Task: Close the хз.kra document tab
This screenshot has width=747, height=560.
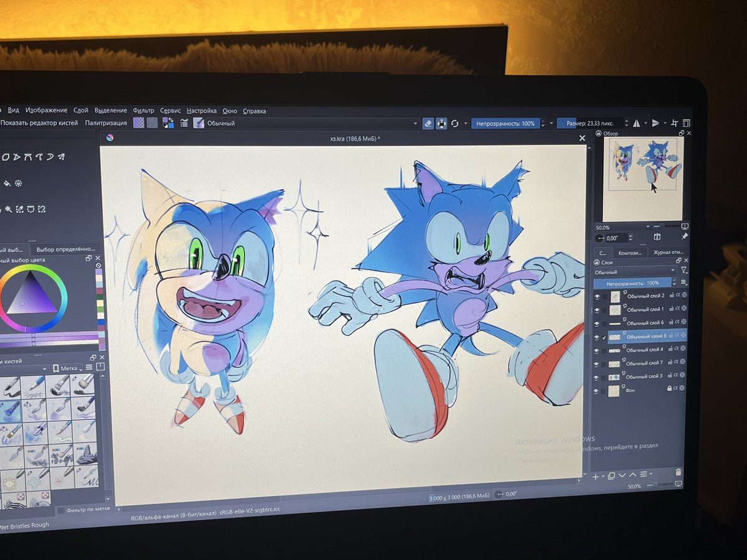Action: [x=583, y=138]
